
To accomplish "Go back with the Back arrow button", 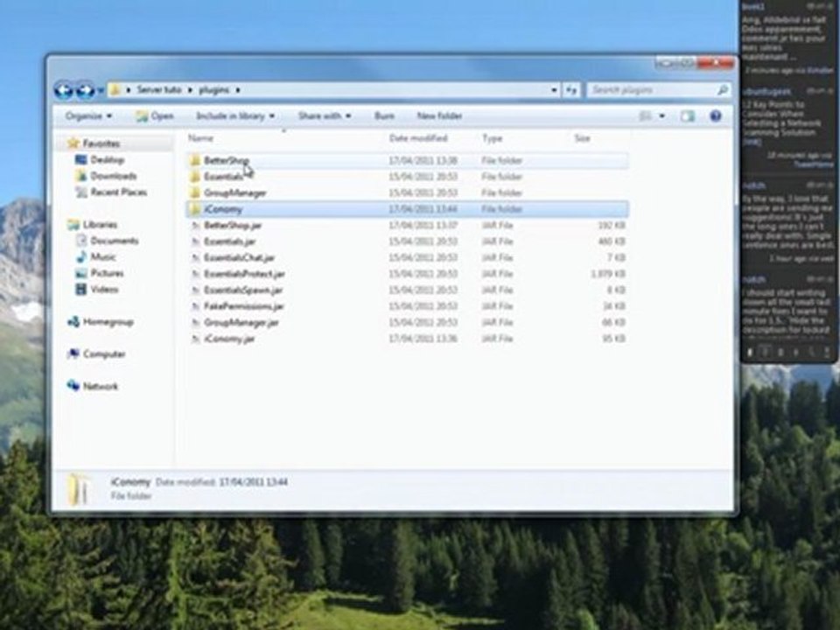I will (64, 90).
